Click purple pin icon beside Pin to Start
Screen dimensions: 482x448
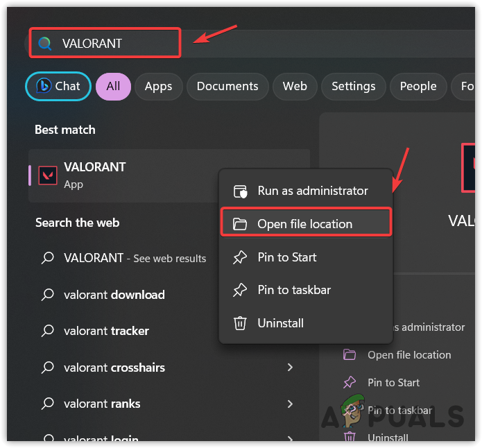(350, 383)
